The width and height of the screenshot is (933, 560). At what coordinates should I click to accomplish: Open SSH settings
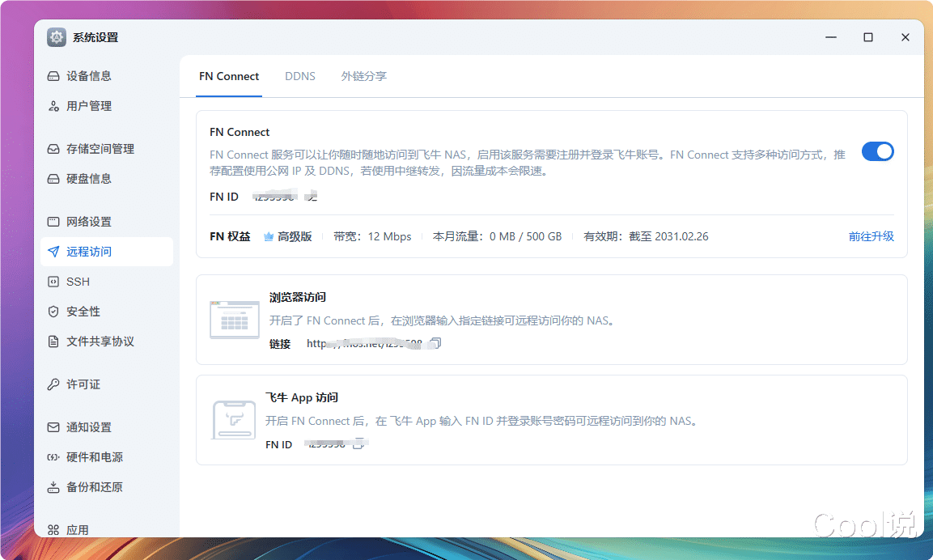click(x=107, y=282)
